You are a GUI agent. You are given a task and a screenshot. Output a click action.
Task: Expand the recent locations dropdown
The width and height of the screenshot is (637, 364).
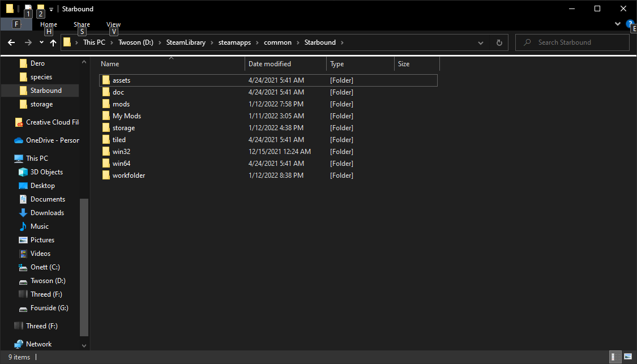pyautogui.click(x=41, y=42)
